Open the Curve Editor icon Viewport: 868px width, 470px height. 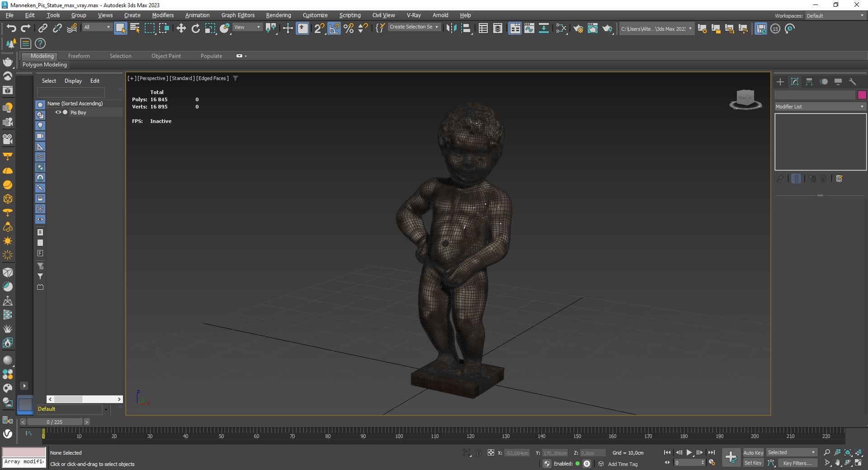pyautogui.click(x=529, y=28)
